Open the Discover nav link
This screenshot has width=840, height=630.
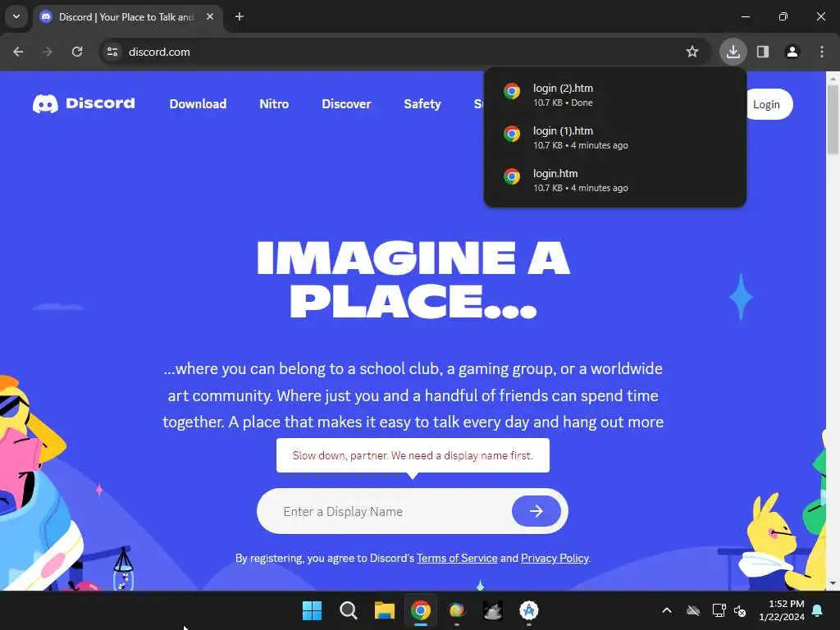[x=346, y=104]
